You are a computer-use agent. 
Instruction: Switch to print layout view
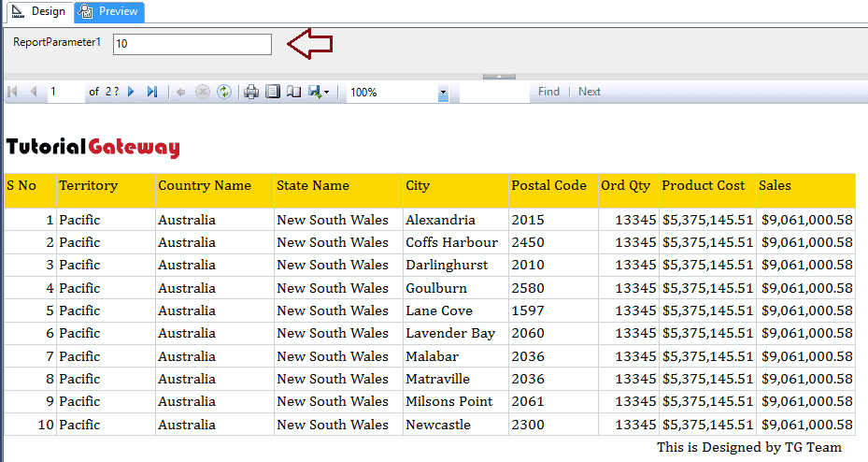pyautogui.click(x=273, y=92)
